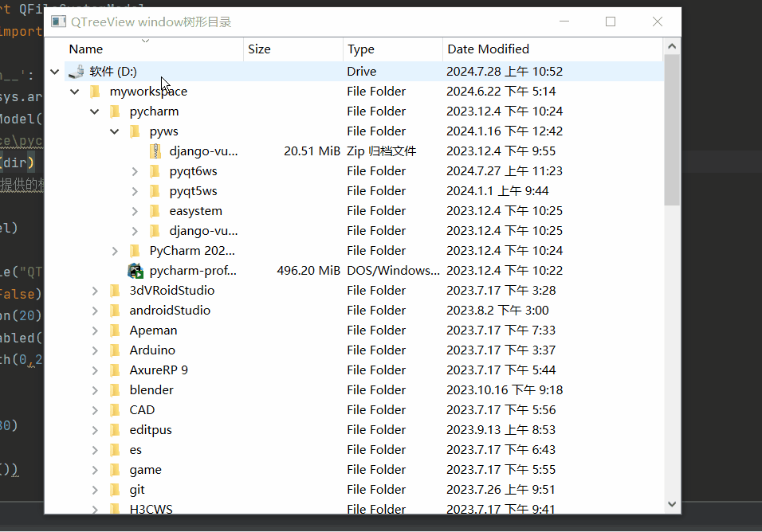Viewport: 762px width, 532px height.
Task: Select the easystem folder name
Action: [195, 211]
